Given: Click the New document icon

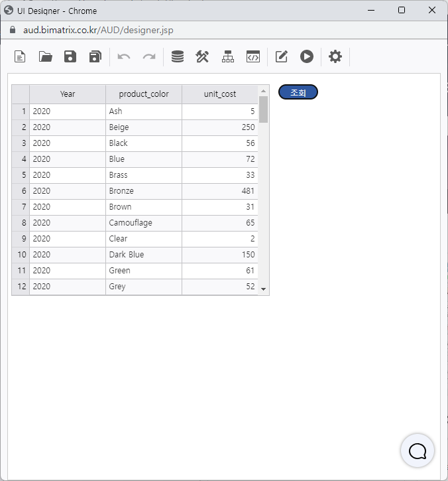Looking at the screenshot, I should [x=21, y=56].
